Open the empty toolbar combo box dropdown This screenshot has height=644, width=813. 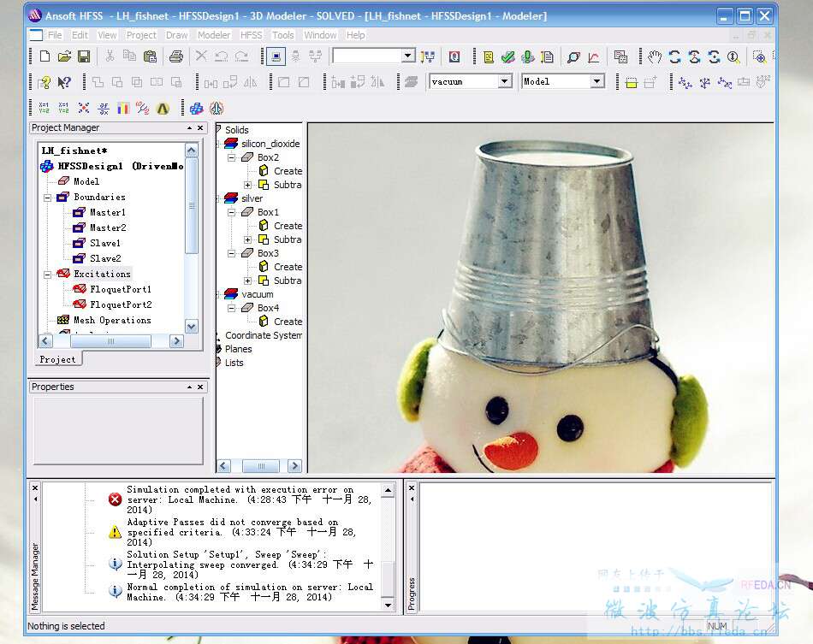(x=408, y=56)
